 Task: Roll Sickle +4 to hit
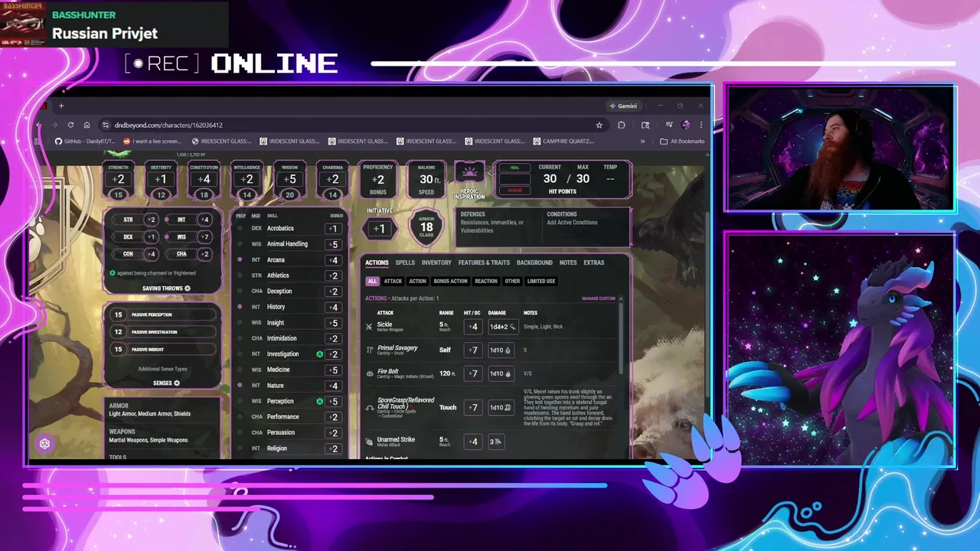473,327
